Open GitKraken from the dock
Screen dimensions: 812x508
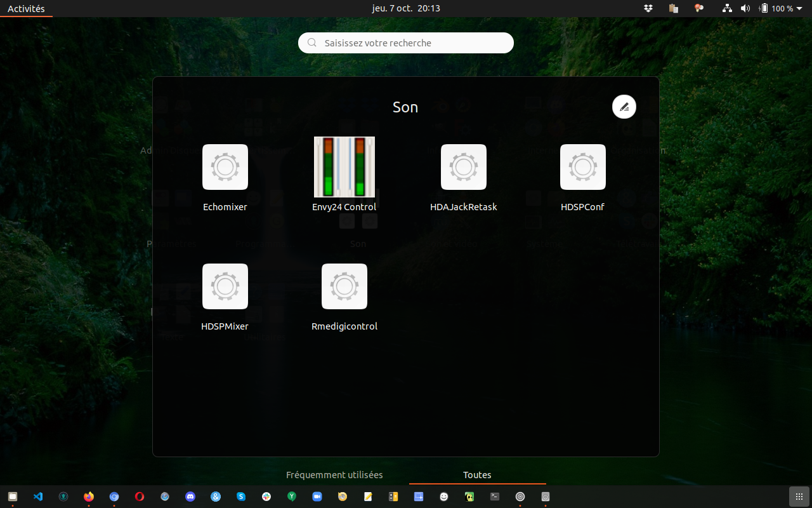(63, 497)
